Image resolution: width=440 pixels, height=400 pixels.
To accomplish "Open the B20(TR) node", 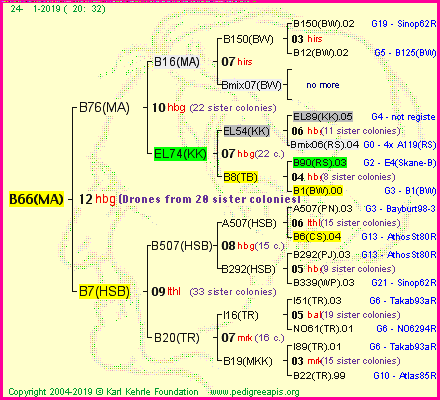I will [177, 338].
